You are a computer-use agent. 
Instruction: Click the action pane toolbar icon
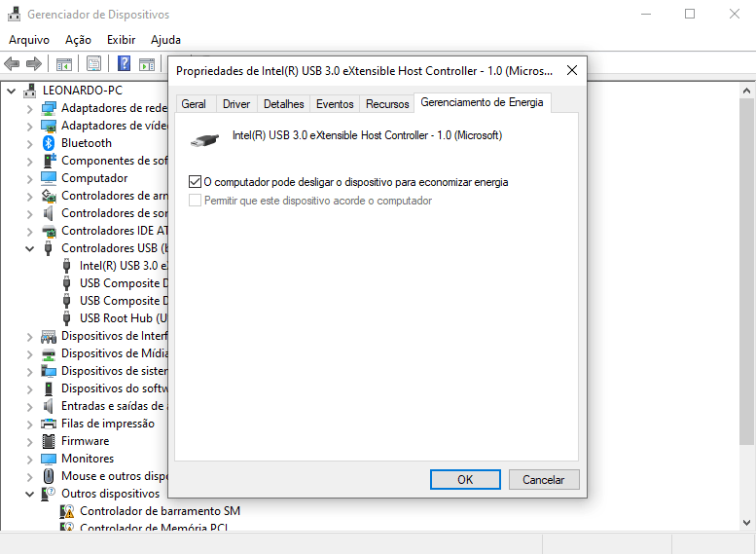pyautogui.click(x=147, y=63)
